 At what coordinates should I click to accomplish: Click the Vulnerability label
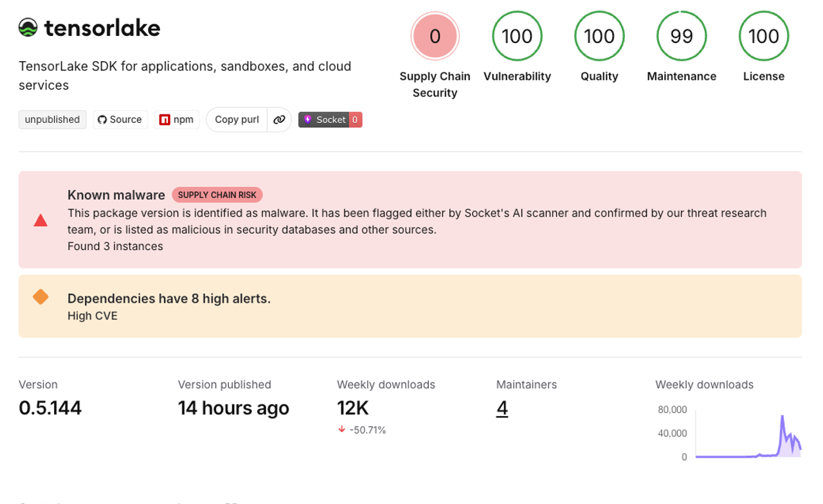(517, 76)
